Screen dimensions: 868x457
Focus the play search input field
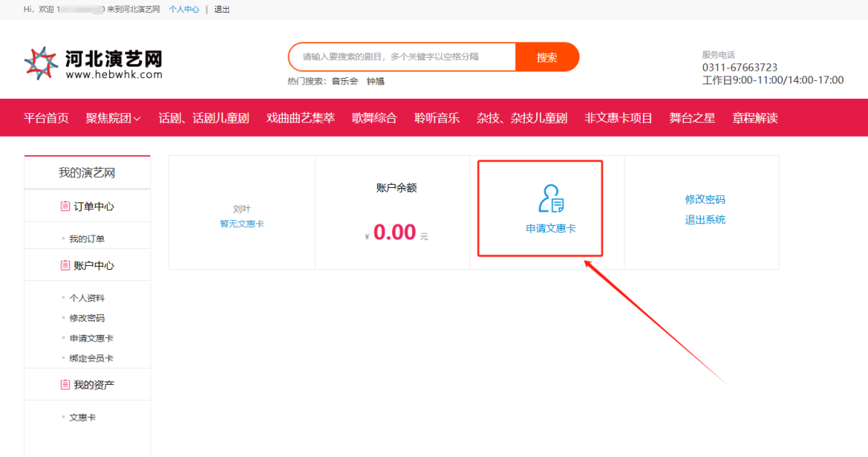tap(403, 57)
